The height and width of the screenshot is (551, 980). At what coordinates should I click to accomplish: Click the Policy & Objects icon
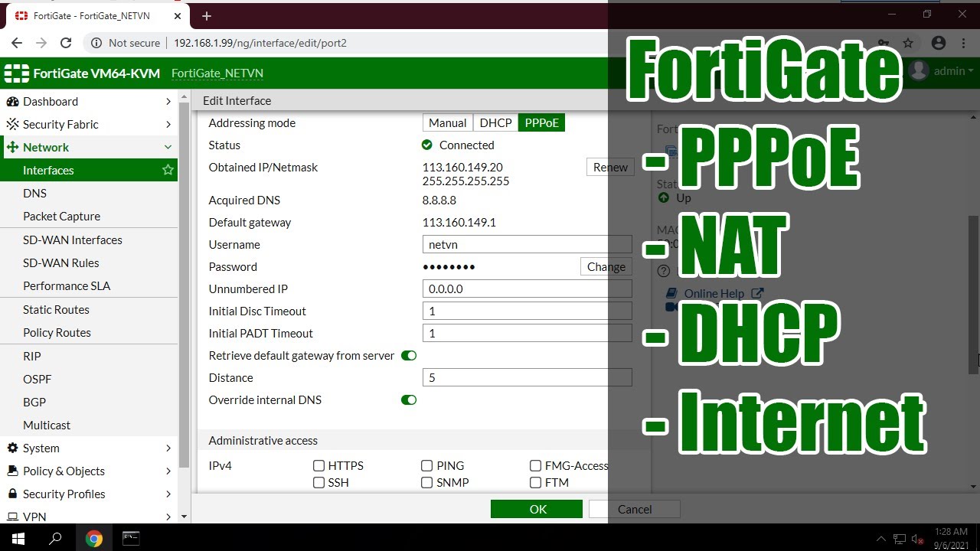pyautogui.click(x=12, y=471)
